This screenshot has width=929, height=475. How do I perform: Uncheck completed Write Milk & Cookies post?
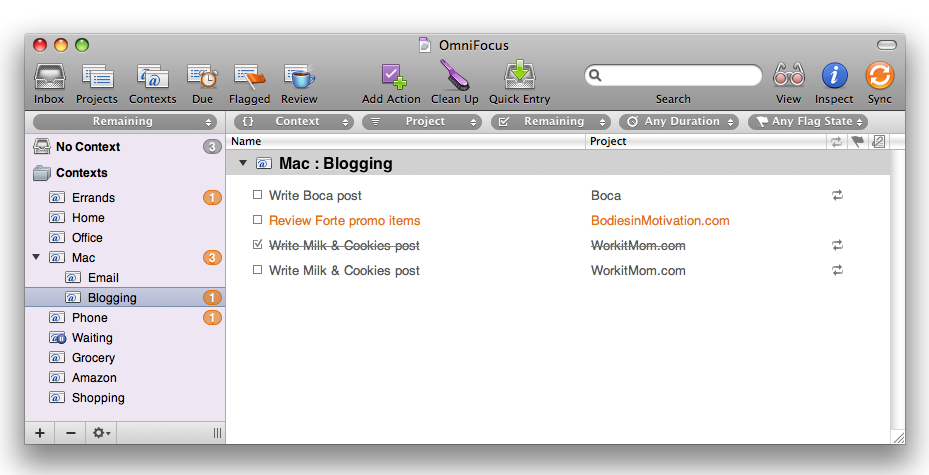pos(257,244)
